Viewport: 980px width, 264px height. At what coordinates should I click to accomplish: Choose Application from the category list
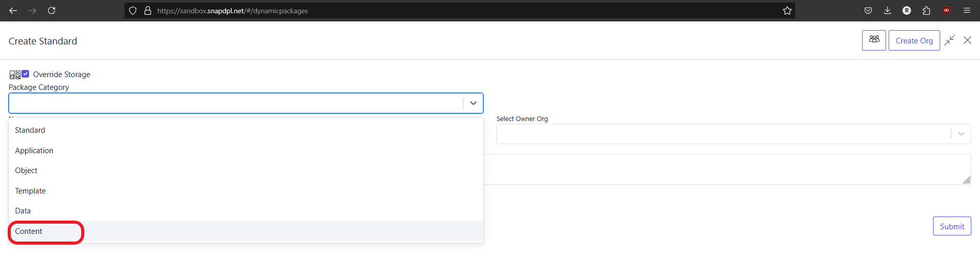click(x=246, y=151)
